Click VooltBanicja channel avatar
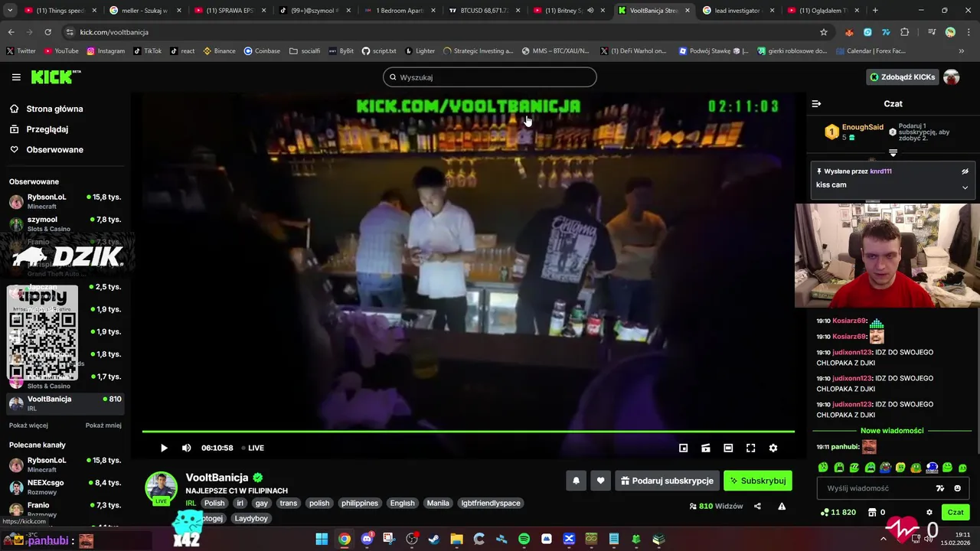 coord(162,487)
